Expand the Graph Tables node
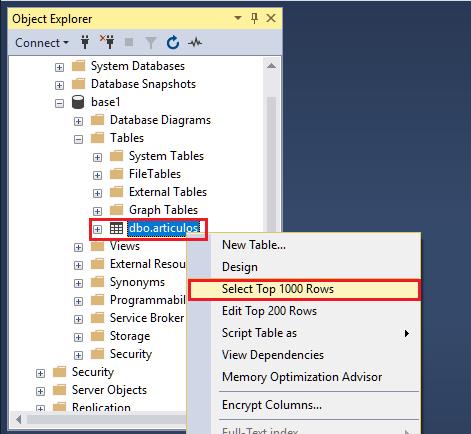This screenshot has width=471, height=434. 97,211
